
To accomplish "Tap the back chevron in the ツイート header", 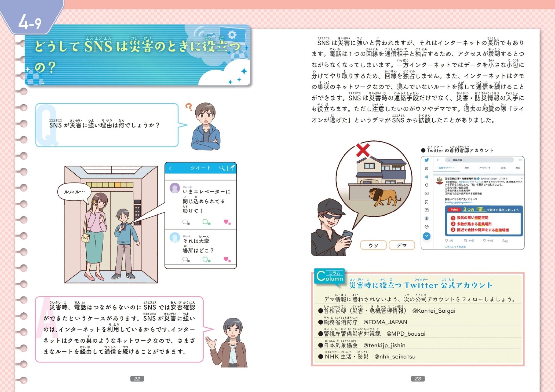I will click(170, 168).
